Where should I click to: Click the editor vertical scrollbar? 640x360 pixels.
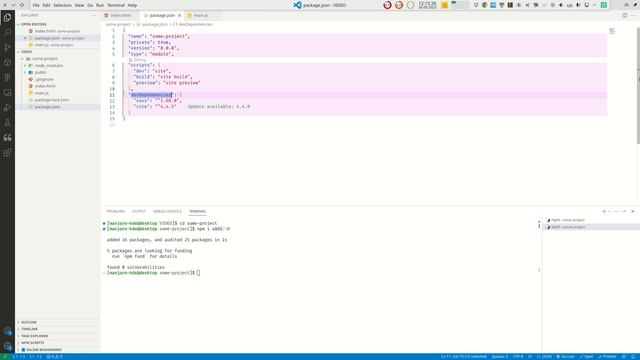pos(638,86)
